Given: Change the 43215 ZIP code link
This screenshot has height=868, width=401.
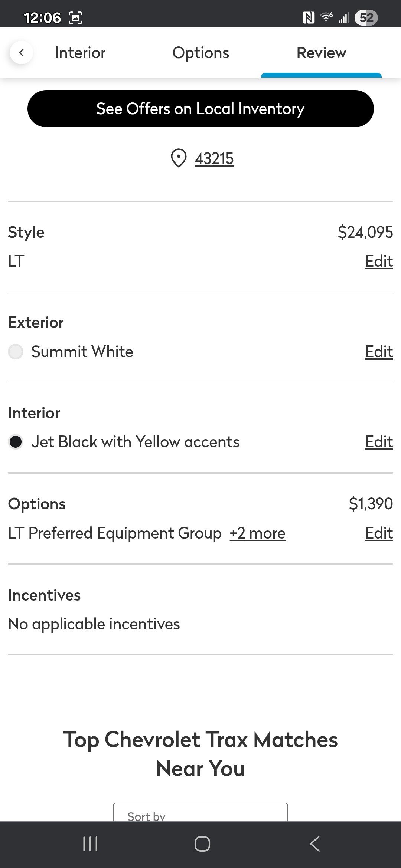Looking at the screenshot, I should tap(214, 159).
